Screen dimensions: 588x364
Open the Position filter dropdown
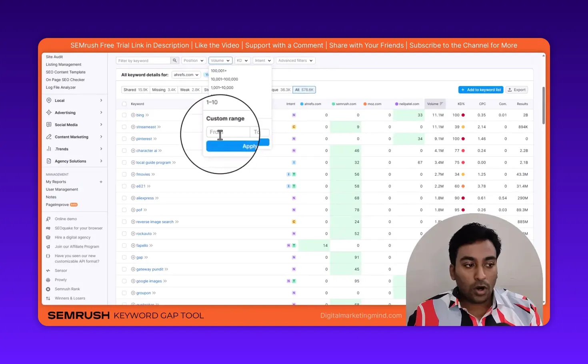[x=194, y=60]
